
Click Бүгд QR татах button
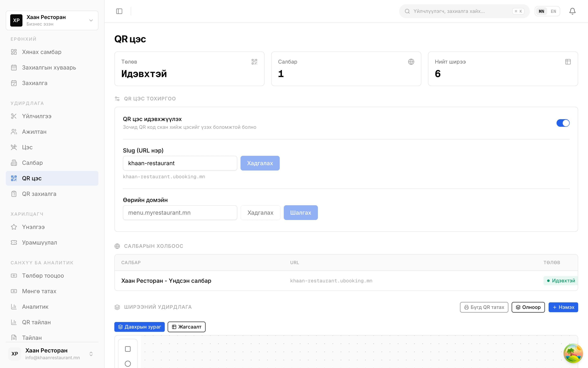pyautogui.click(x=484, y=307)
